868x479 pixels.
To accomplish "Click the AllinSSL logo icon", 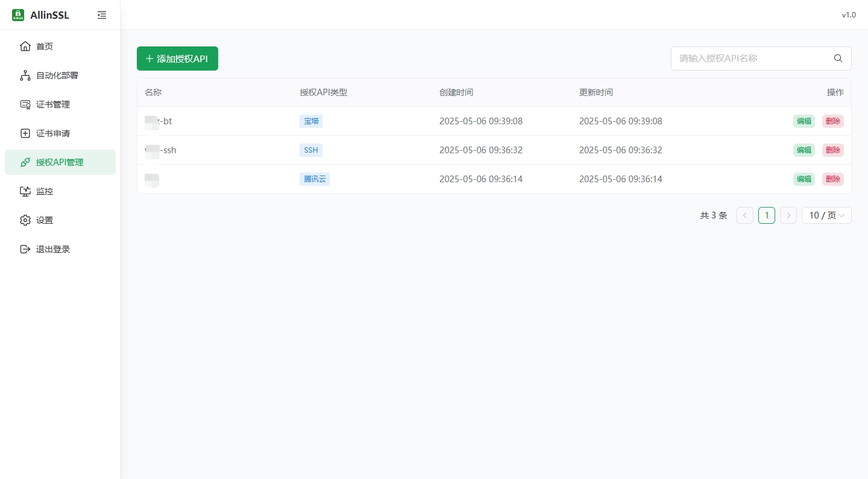I will [x=18, y=15].
